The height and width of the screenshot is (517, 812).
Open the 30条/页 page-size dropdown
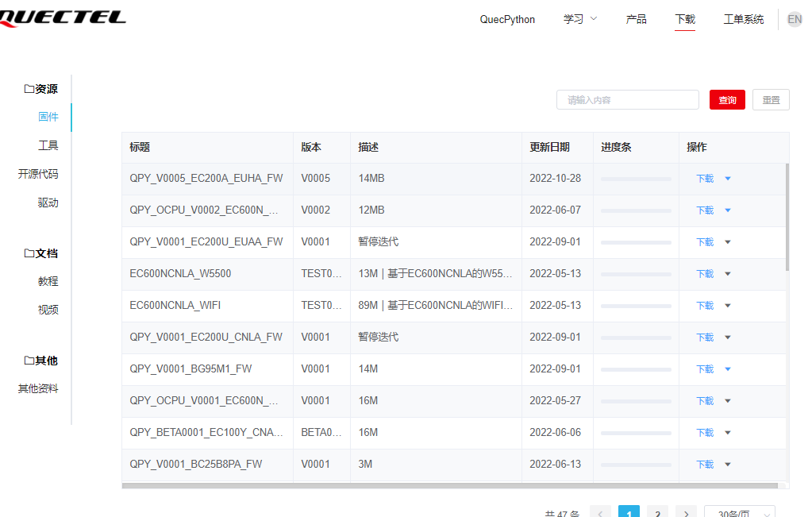point(740,512)
